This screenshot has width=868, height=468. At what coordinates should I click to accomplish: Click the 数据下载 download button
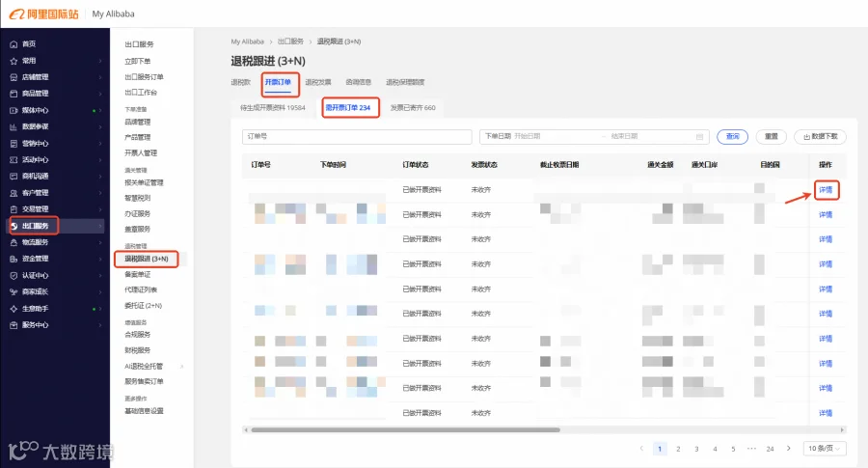(x=821, y=136)
